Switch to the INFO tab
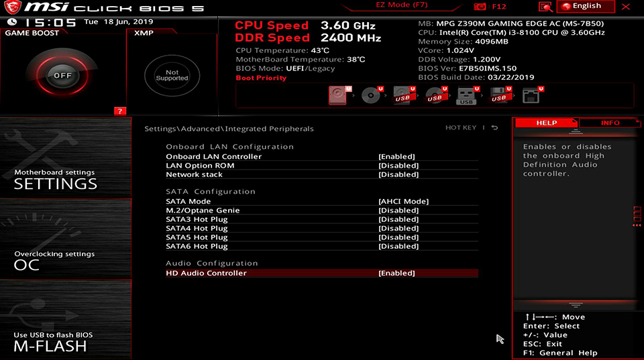This screenshot has width=644, height=360. (610, 123)
